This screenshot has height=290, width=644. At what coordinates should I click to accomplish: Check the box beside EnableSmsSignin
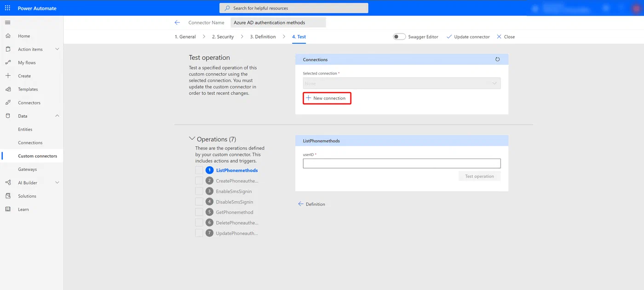coord(199,191)
